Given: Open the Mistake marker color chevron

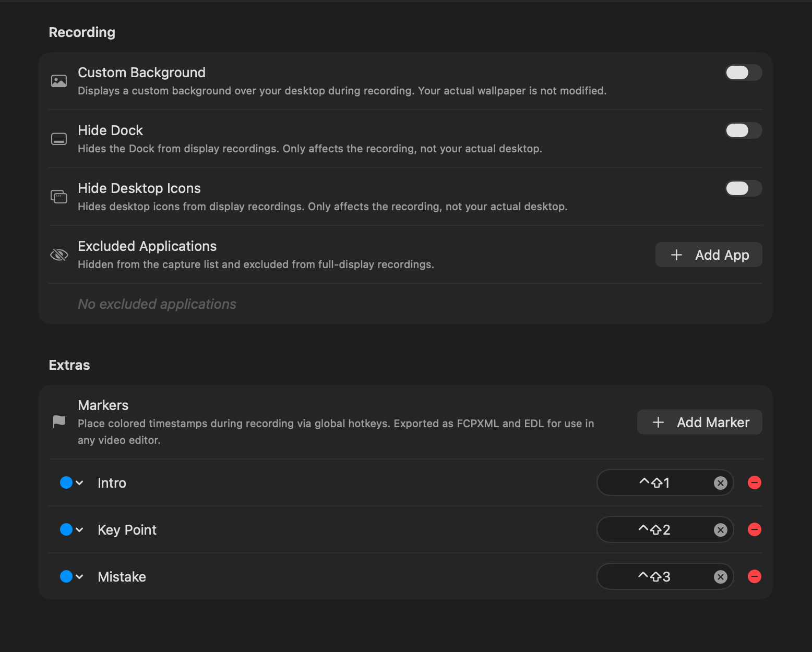Looking at the screenshot, I should 79,577.
